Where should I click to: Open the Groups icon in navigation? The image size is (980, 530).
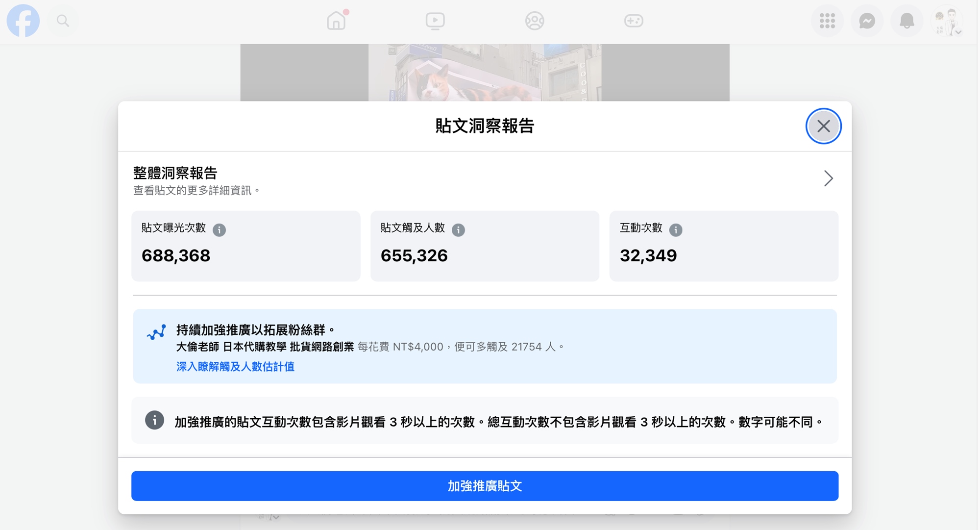[x=534, y=21]
